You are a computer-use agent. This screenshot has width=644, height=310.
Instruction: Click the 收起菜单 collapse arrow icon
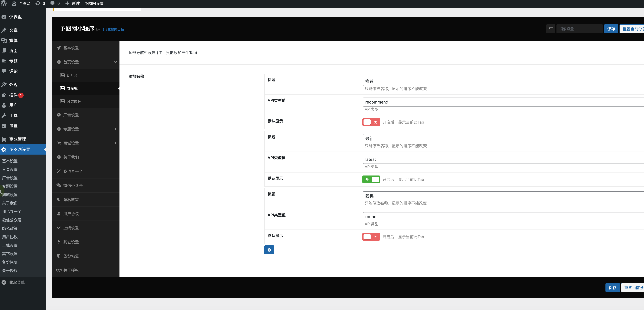[x=4, y=282]
